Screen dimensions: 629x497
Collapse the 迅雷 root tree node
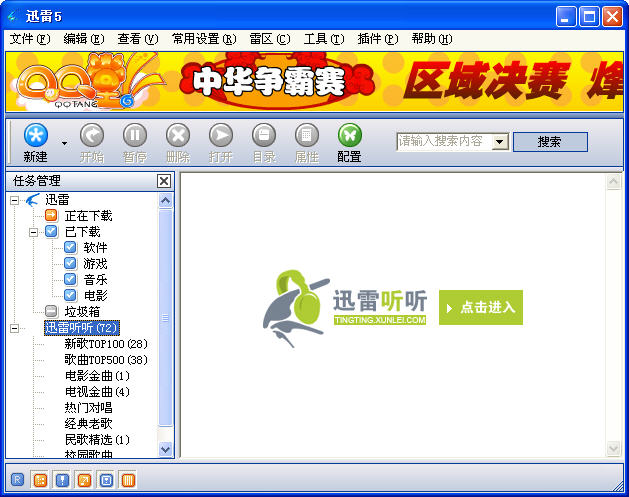point(14,200)
